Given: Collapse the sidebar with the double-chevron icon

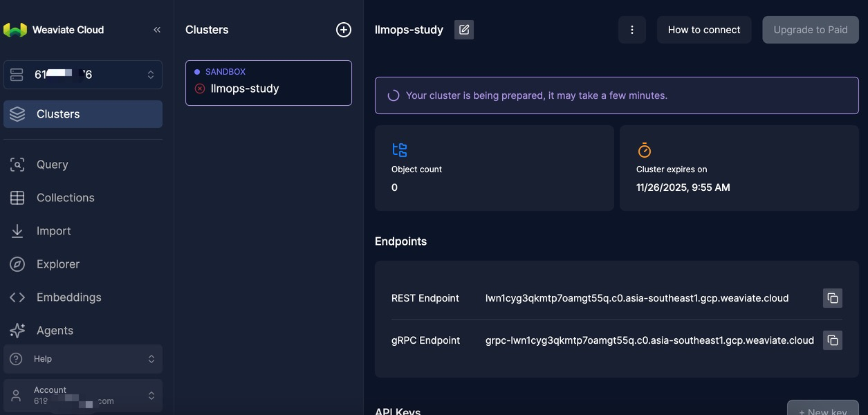Looking at the screenshot, I should click(x=157, y=30).
